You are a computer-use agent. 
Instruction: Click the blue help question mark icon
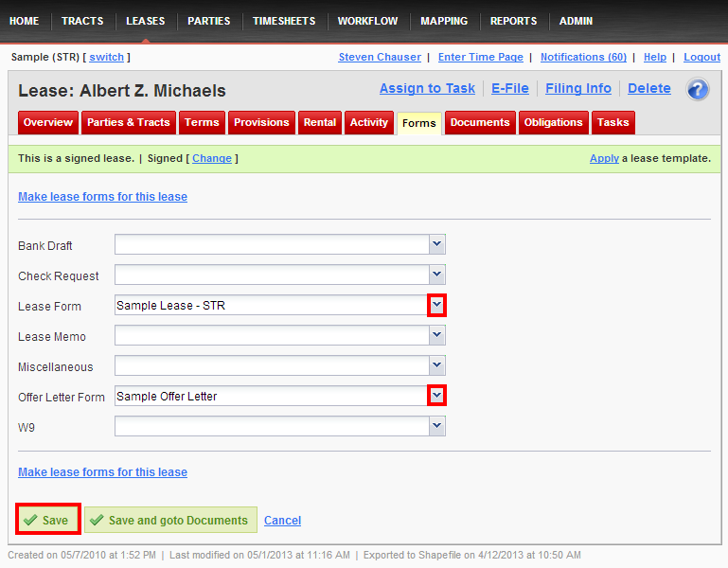point(698,90)
